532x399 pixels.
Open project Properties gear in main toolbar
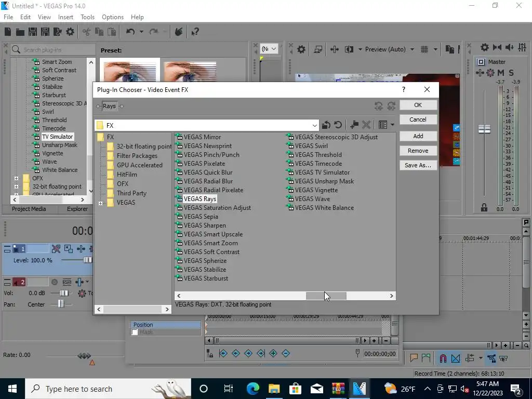(70, 32)
